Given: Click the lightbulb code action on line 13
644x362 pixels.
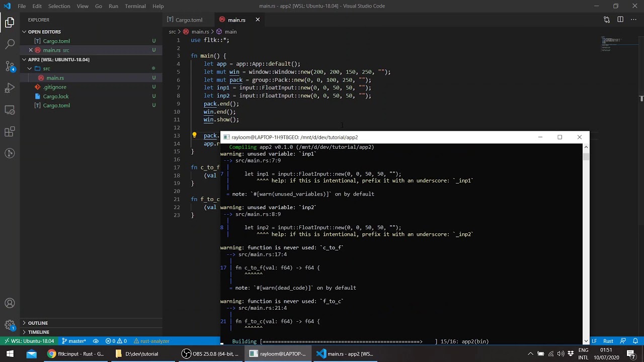Looking at the screenshot, I should tap(194, 135).
